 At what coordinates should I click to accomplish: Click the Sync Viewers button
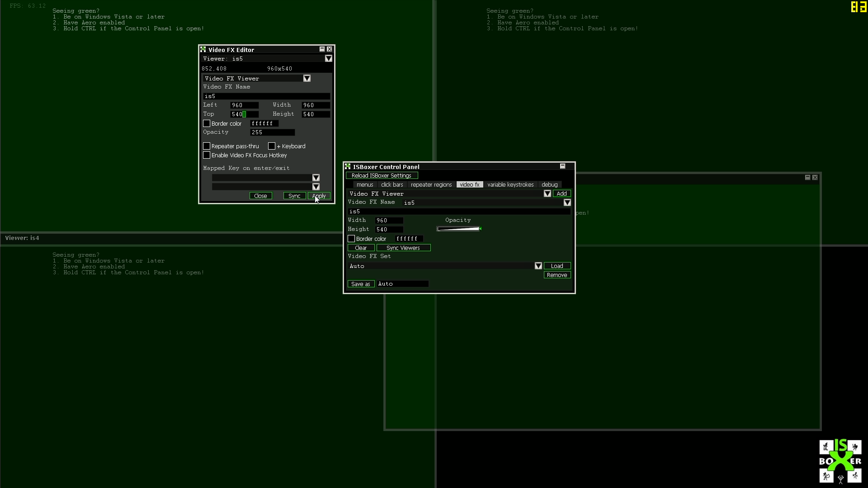point(403,248)
